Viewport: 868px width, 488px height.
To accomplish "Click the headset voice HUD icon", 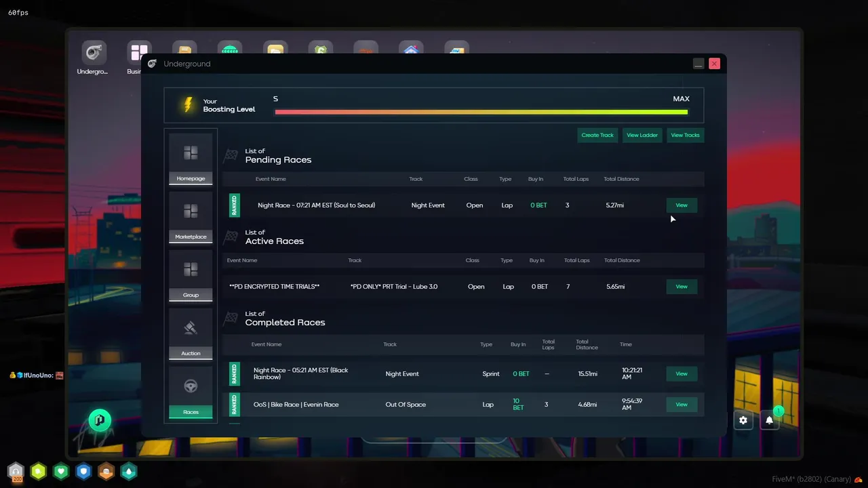I will click(16, 471).
